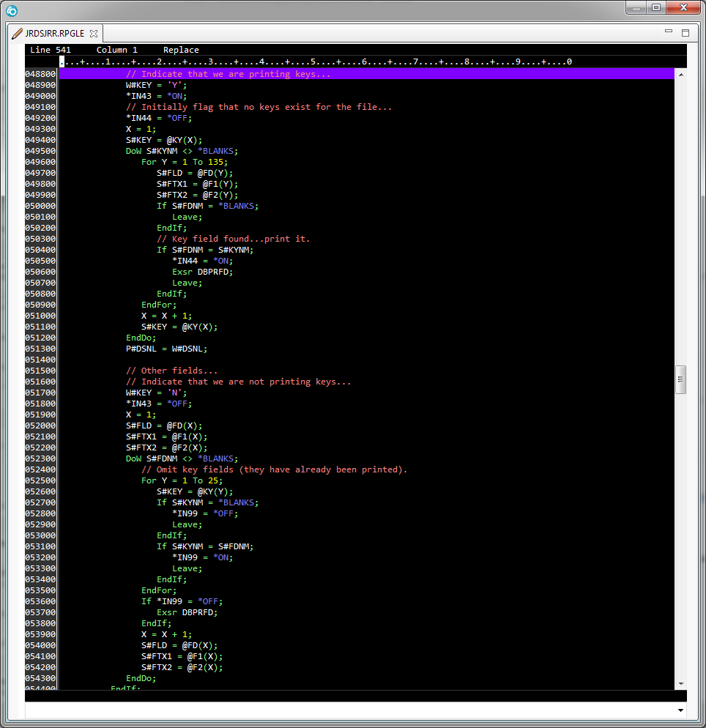Click EndDo; on line 054300
The height and width of the screenshot is (728, 706).
[141, 678]
